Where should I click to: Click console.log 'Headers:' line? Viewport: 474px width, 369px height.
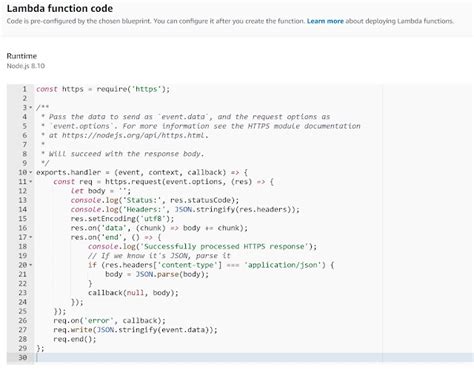pyautogui.click(x=185, y=210)
